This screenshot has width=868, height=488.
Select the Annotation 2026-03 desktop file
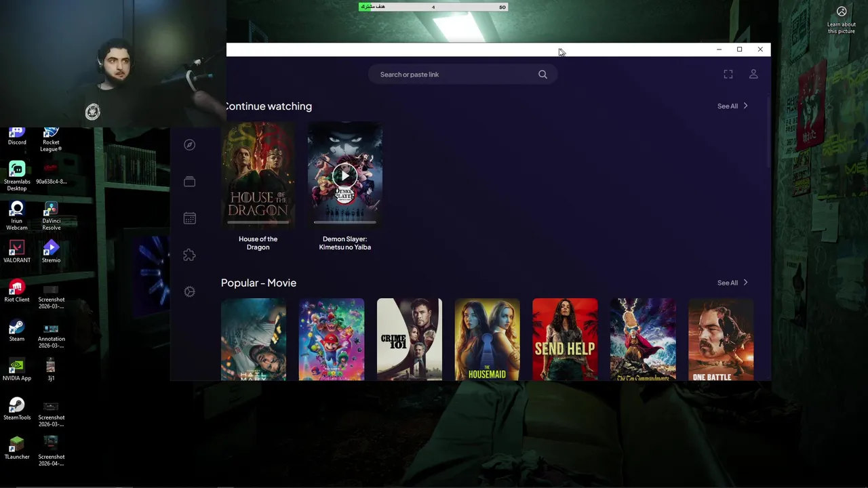click(51, 333)
